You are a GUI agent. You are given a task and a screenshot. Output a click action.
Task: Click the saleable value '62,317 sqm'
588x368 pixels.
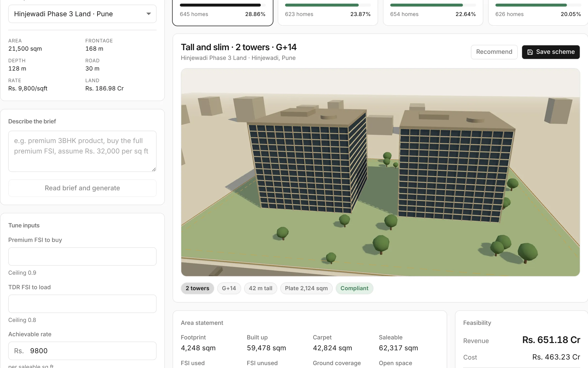click(398, 348)
